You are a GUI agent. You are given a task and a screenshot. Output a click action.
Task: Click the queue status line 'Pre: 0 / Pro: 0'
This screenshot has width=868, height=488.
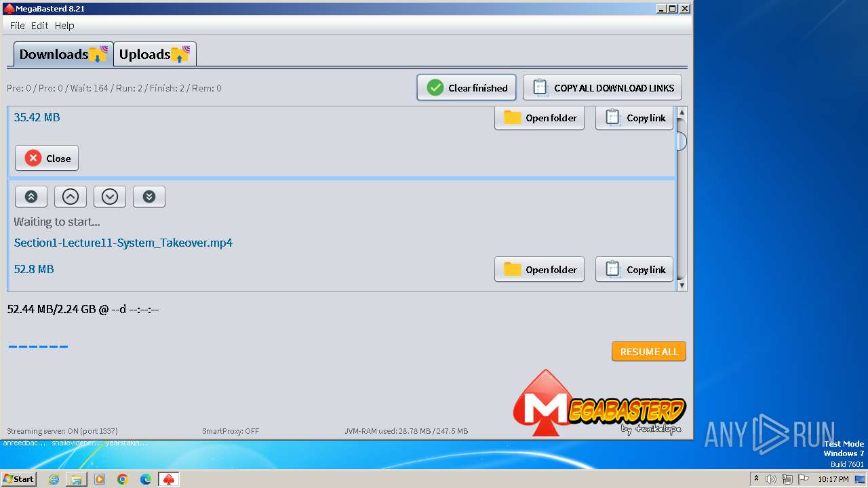click(x=114, y=88)
